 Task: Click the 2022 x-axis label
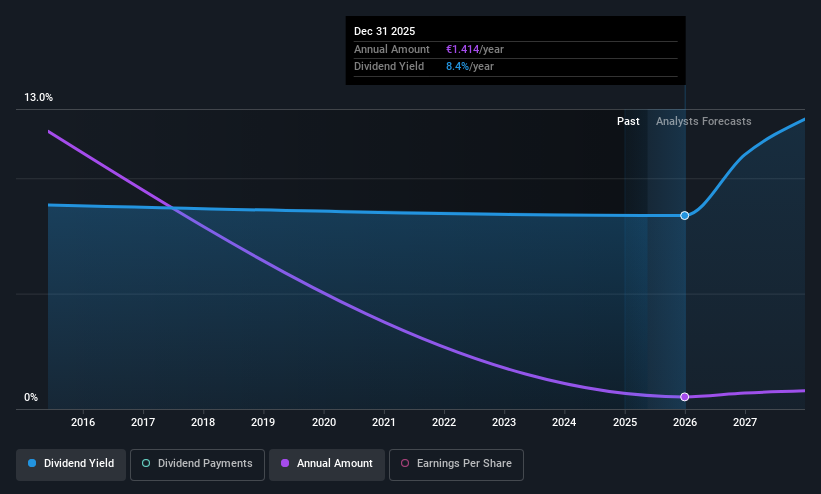(444, 422)
